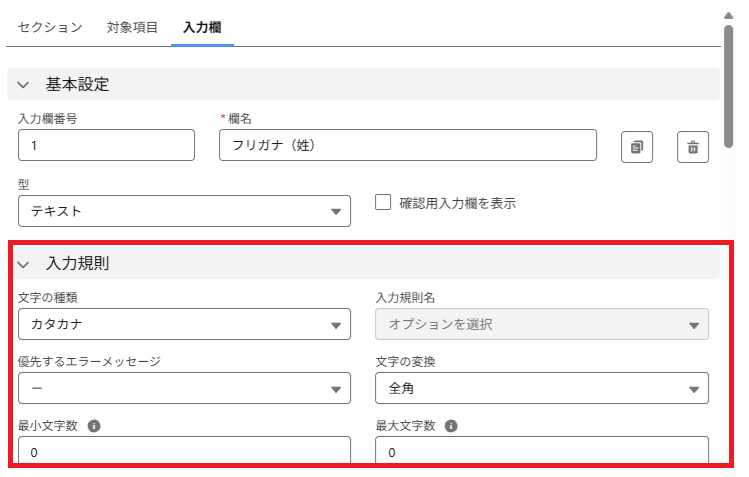Screen dimensions: 749x477
Task: Open the 入力規則名 option dropdown
Action: [541, 324]
